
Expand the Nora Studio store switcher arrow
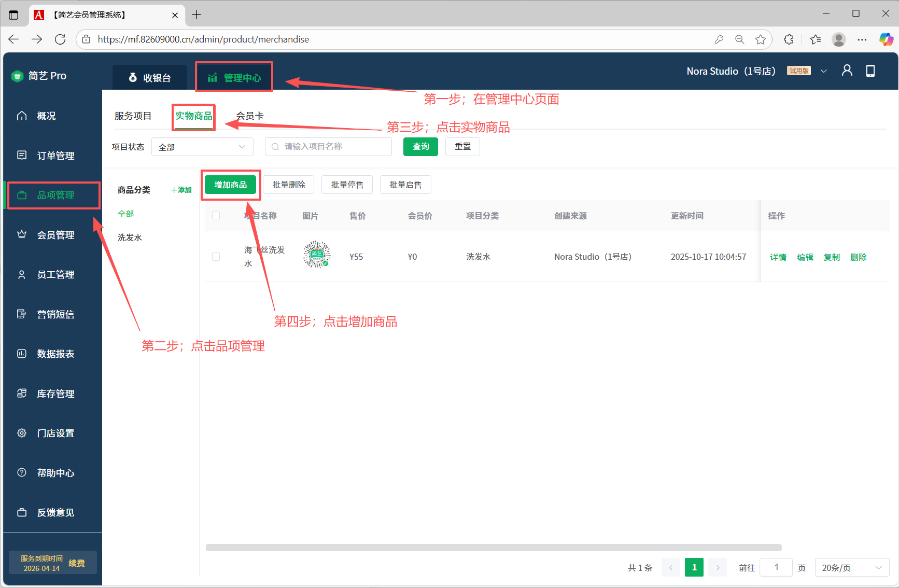(x=824, y=71)
